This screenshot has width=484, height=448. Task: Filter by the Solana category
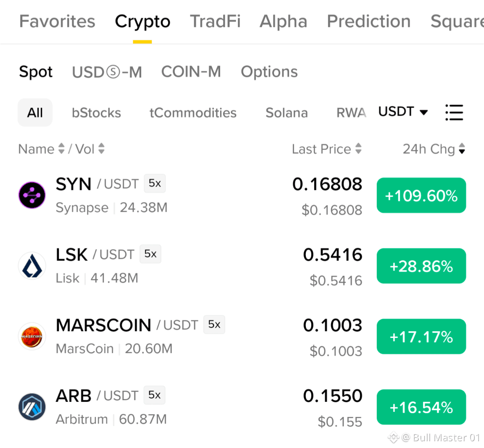[x=287, y=113]
